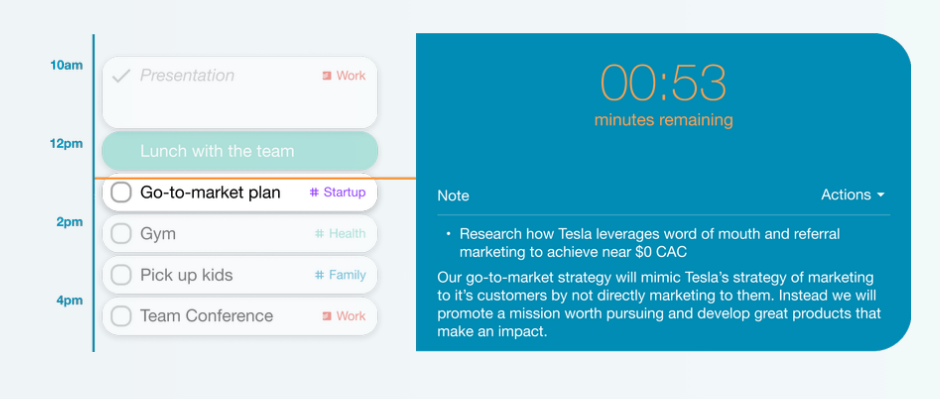Open the Actions dropdown menu
Viewport: 940px width, 399px height.
tap(852, 195)
